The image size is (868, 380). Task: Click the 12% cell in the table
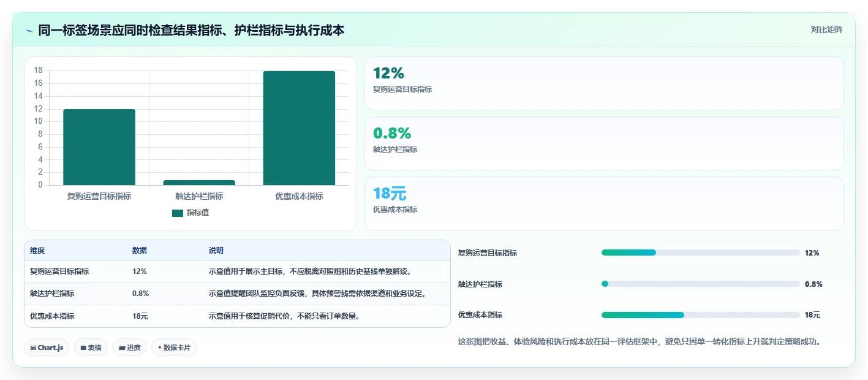click(140, 272)
